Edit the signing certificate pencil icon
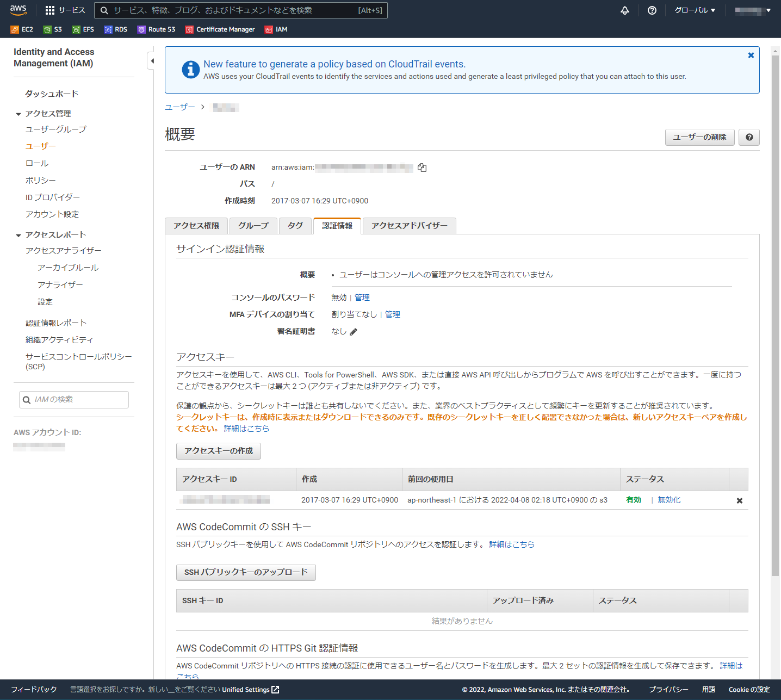Image resolution: width=781 pixels, height=700 pixels. pos(354,332)
